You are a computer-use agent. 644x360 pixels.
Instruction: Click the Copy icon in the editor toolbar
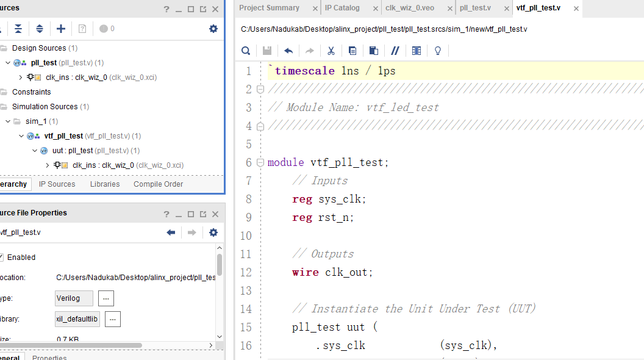click(352, 51)
